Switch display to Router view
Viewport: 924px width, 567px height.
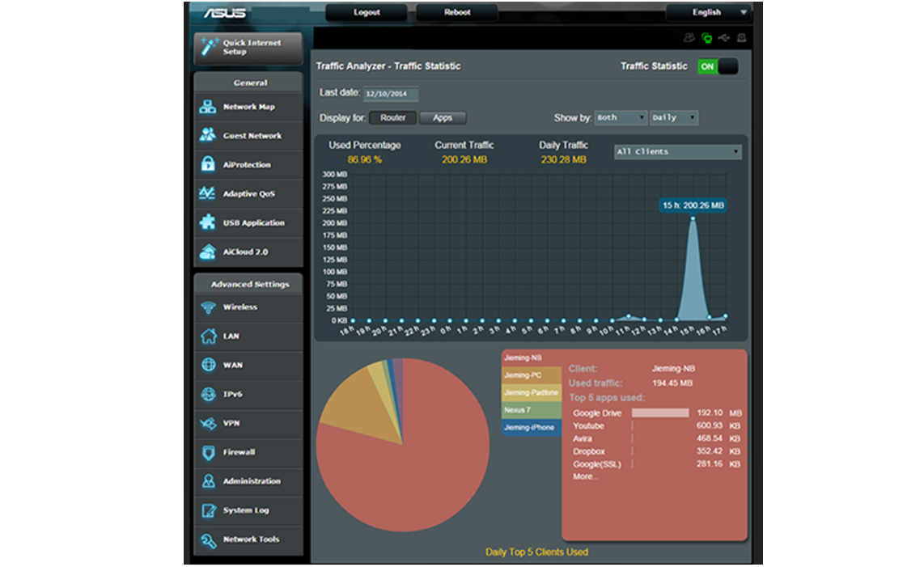[x=392, y=118]
